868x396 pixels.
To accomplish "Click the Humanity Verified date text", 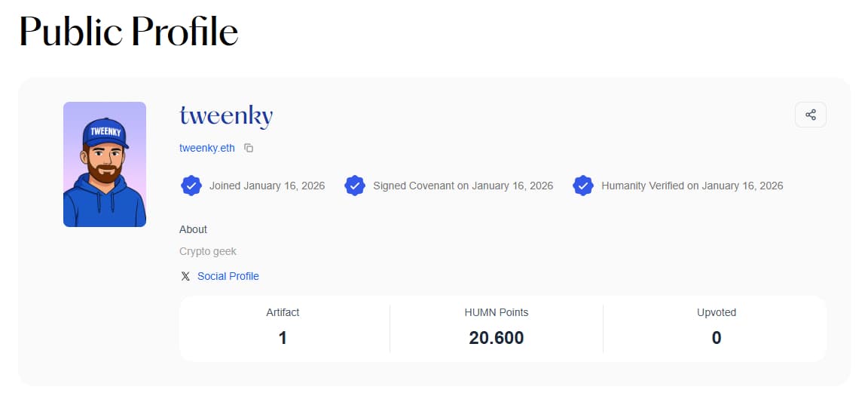I will 692,186.
